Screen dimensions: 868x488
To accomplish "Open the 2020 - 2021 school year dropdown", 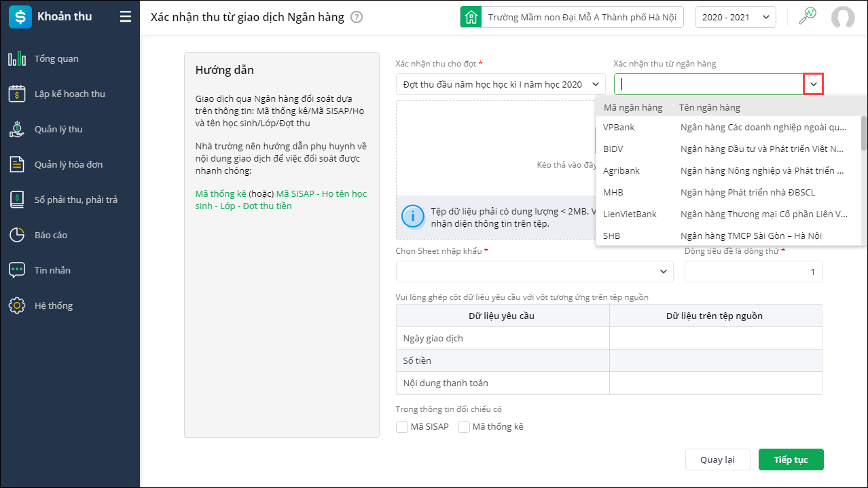I will pos(735,17).
